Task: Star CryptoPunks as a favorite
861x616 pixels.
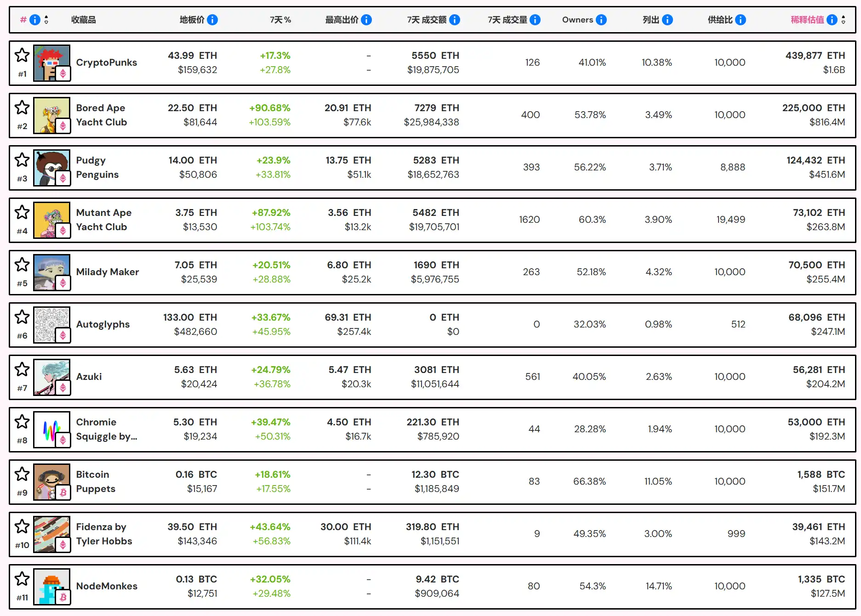Action: 22,55
